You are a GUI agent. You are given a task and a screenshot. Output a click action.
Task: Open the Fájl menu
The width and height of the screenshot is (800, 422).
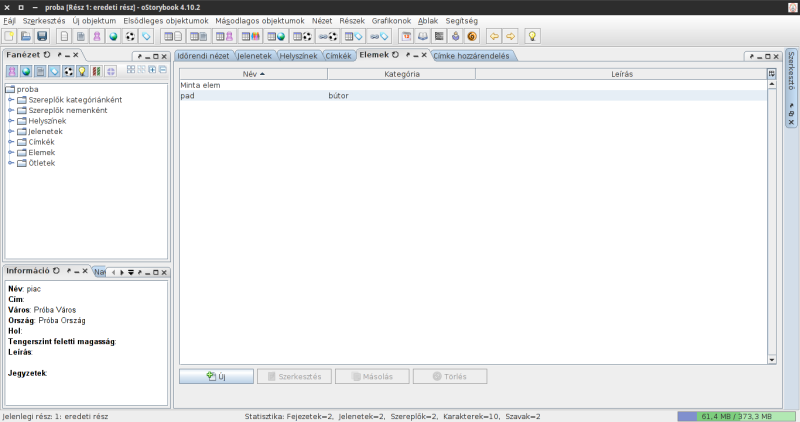(x=9, y=21)
